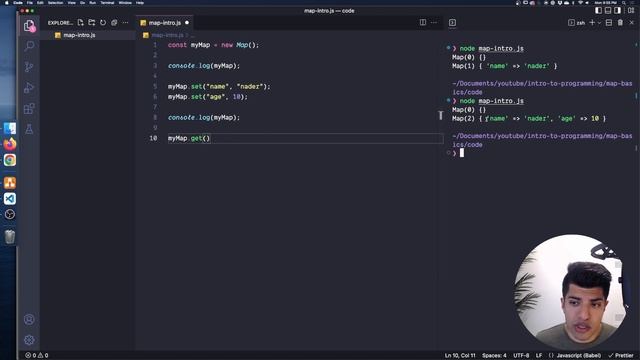Open the Manage gear menu
The width and height of the screenshot is (640, 360).
tap(29, 340)
